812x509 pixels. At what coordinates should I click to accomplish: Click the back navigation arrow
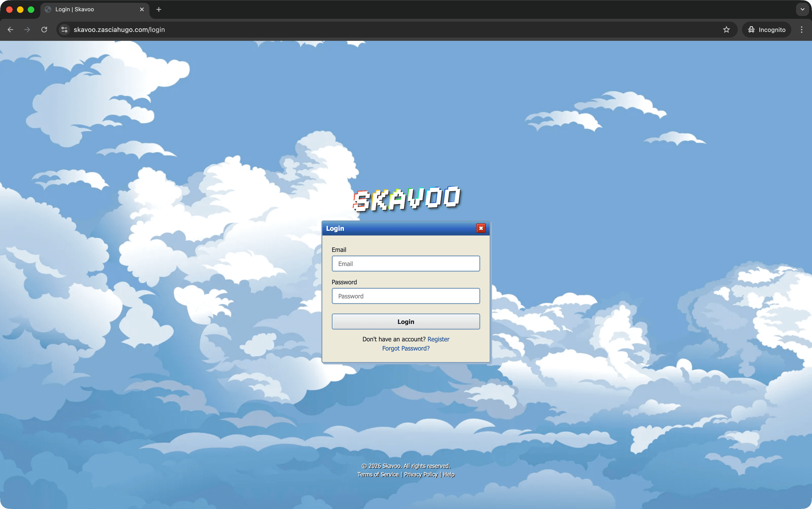pyautogui.click(x=10, y=30)
